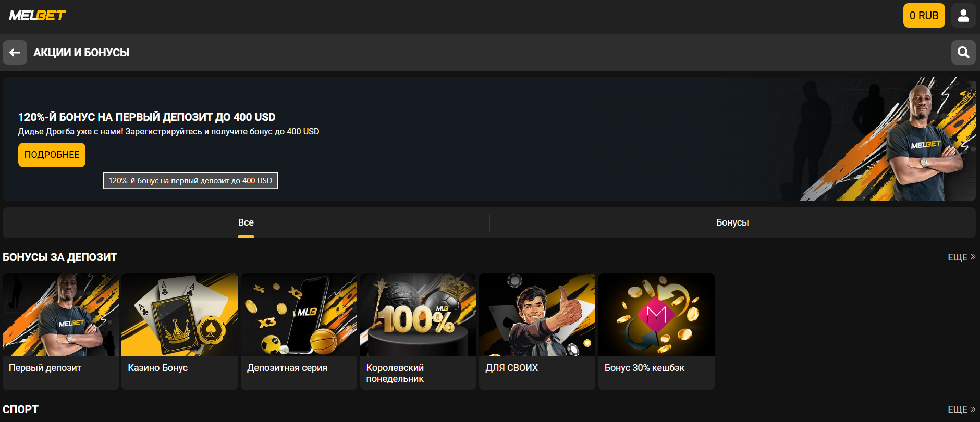Expand ЕЩЕ next to Спорт section
980x422 pixels.
[961, 409]
